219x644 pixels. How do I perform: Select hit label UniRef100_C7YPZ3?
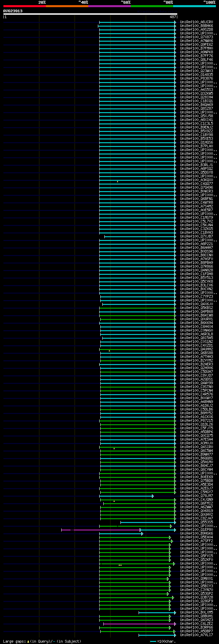196,297
